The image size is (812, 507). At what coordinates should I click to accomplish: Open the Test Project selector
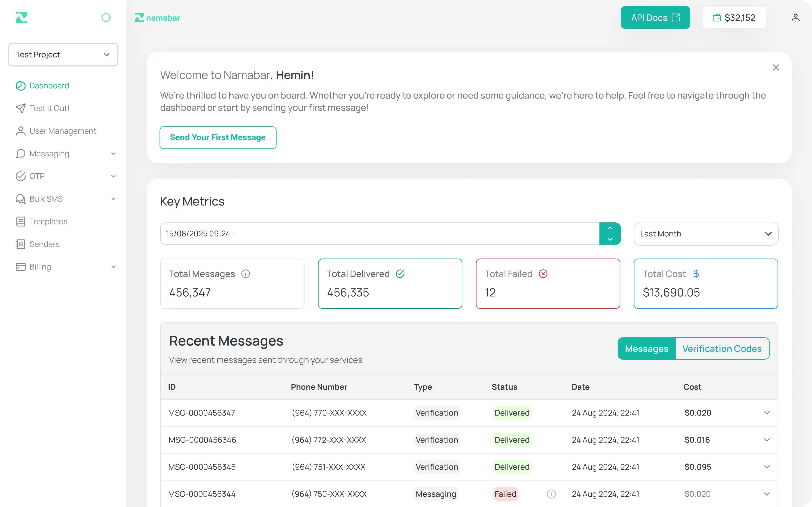pos(63,54)
